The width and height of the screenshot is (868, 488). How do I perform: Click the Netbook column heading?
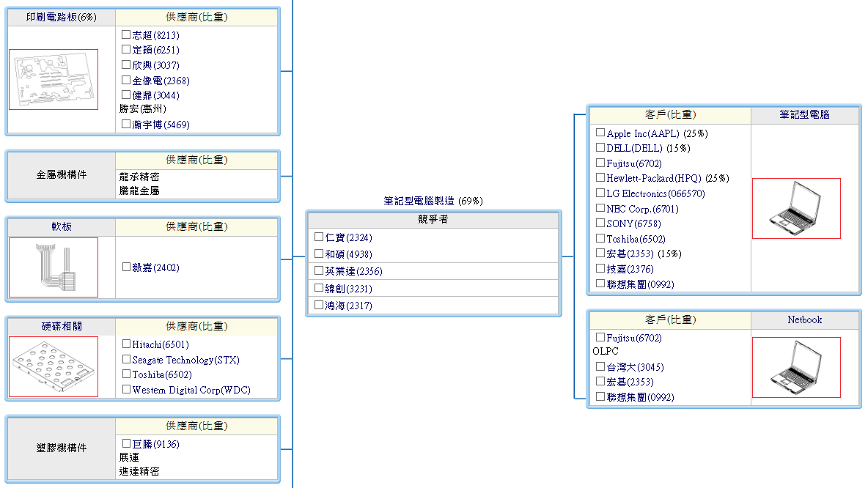pos(804,319)
